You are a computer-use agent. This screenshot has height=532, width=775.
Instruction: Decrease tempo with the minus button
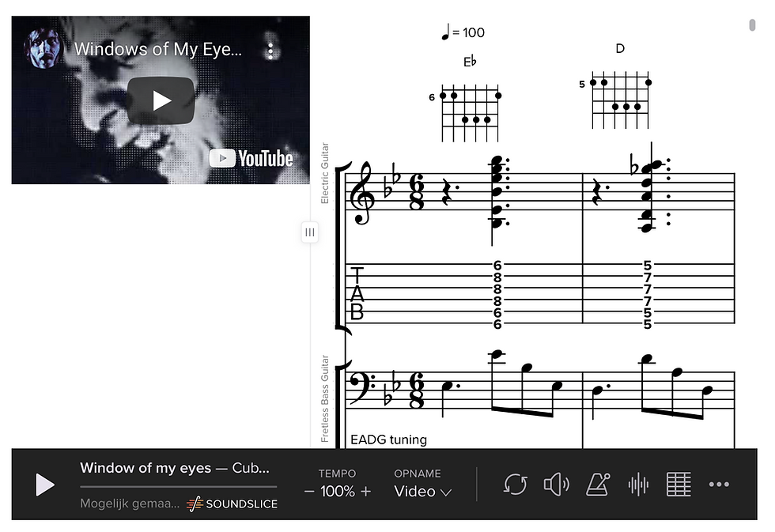309,492
